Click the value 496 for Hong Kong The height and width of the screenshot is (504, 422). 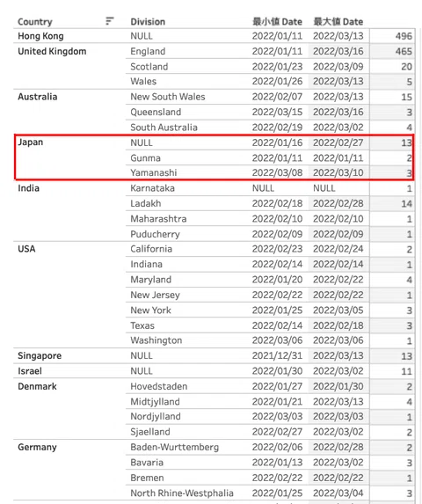[x=404, y=36]
